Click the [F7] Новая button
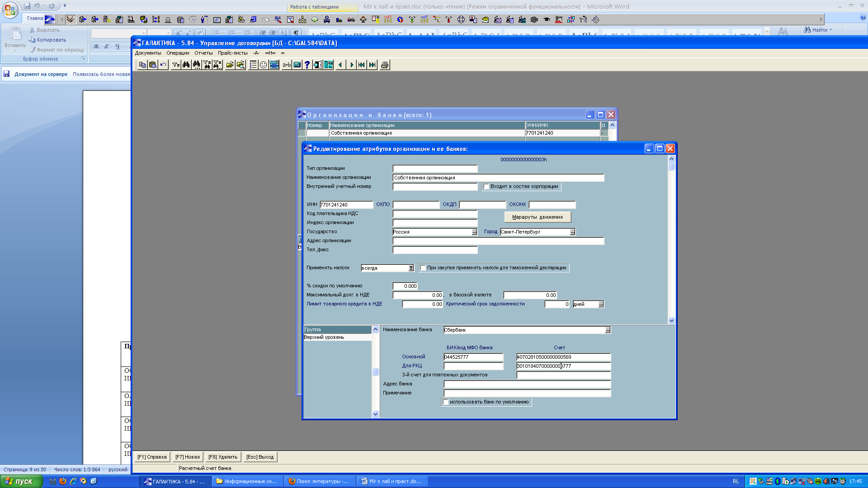This screenshot has height=488, width=868. tap(187, 457)
